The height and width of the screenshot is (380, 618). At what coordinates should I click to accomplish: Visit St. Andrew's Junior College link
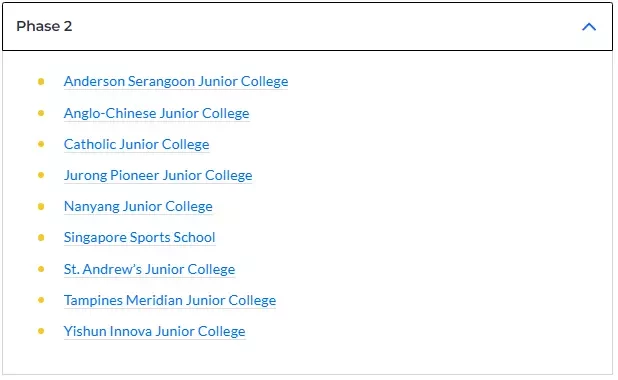[149, 270]
